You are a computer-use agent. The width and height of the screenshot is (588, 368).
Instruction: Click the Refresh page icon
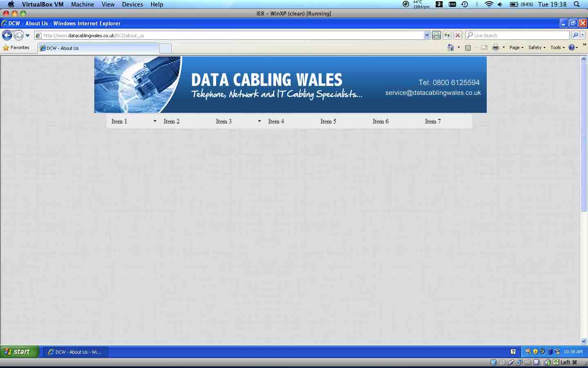point(447,36)
